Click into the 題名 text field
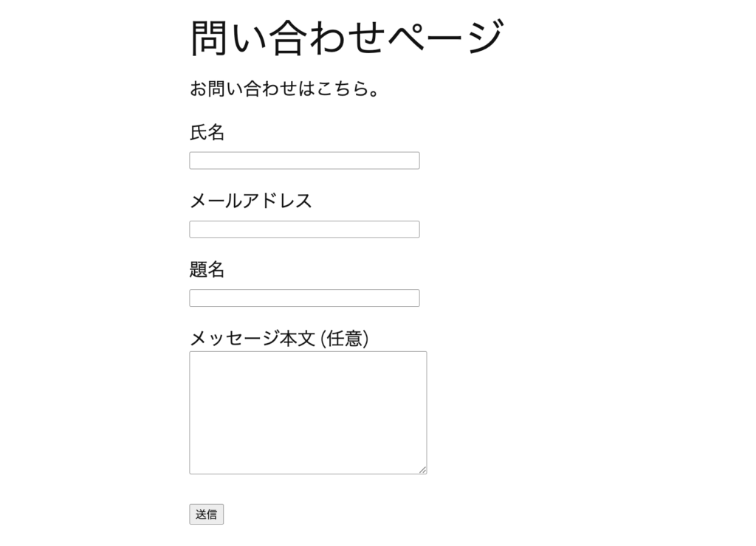The image size is (756, 546). [304, 298]
